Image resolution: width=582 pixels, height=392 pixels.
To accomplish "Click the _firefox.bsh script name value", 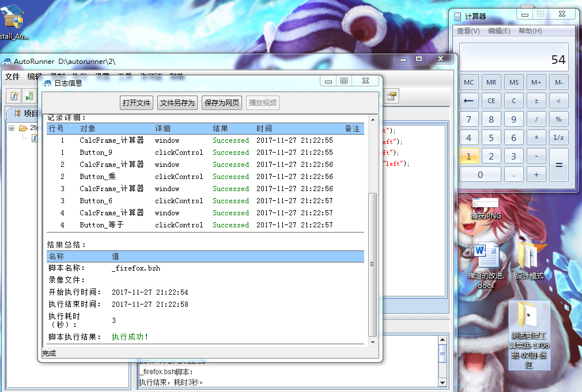I will coord(136,268).
